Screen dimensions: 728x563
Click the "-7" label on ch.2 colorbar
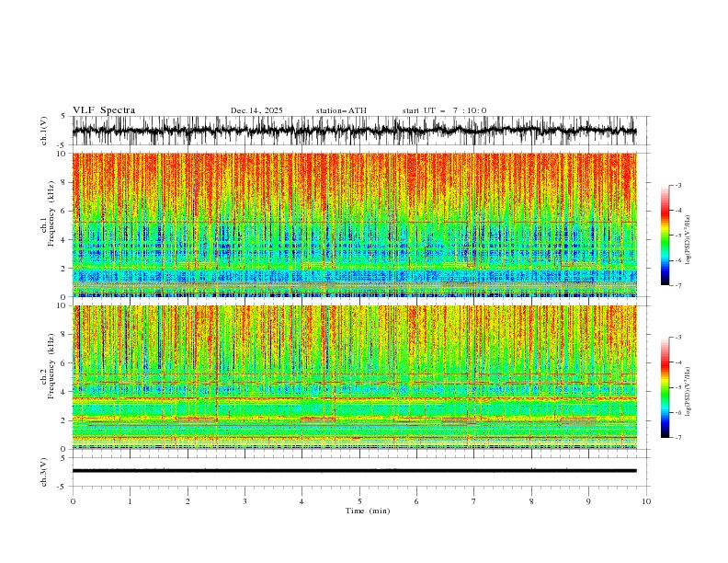(678, 438)
